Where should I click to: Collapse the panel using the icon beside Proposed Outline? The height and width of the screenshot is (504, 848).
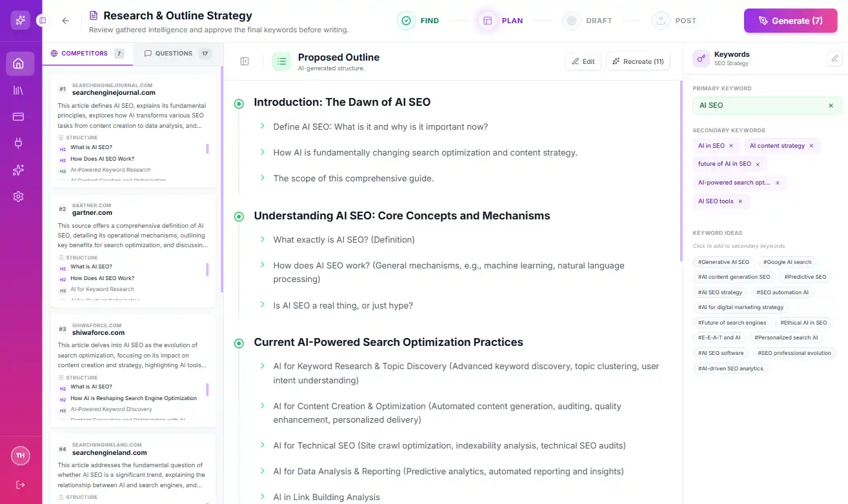tap(244, 61)
